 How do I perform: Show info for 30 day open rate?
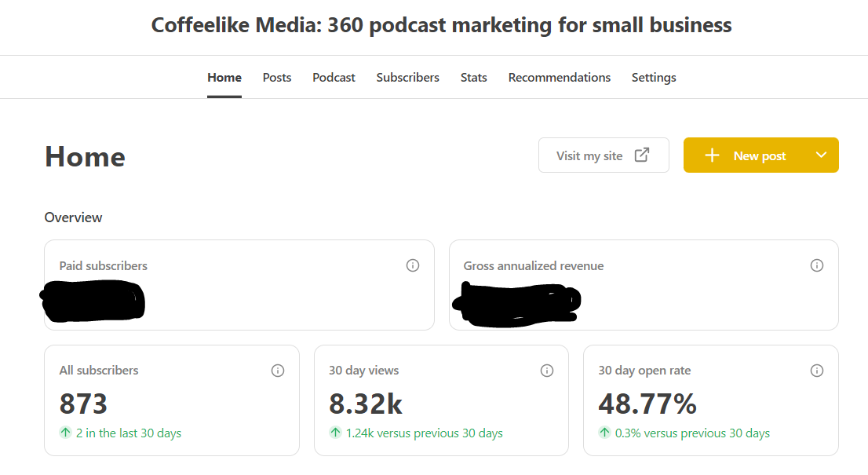coord(816,371)
